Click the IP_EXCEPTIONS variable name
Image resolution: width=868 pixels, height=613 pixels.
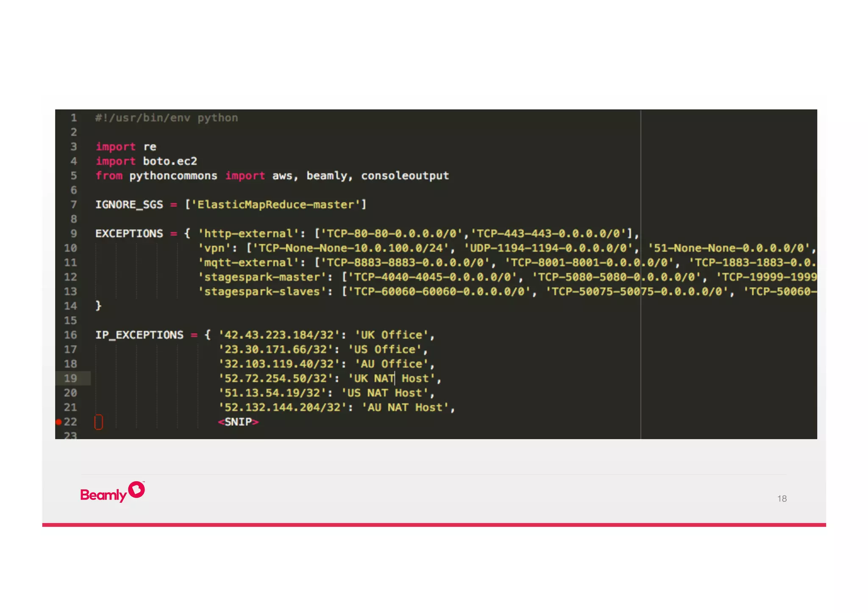click(139, 335)
